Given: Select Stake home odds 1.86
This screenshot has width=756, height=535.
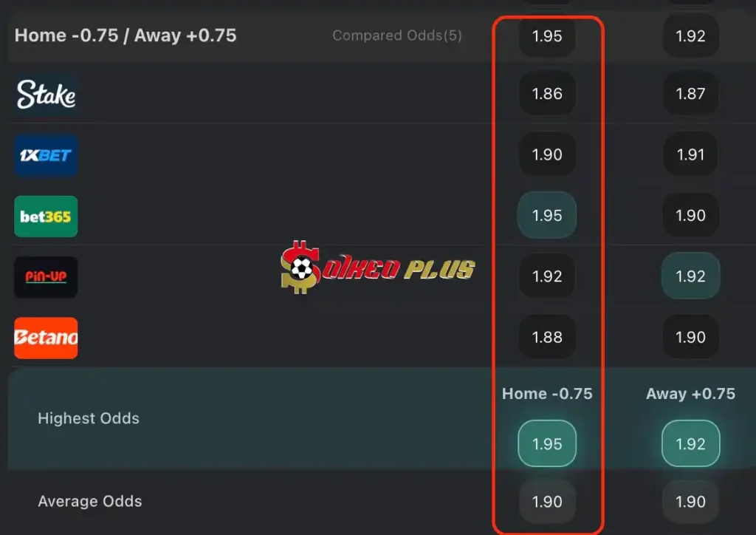Looking at the screenshot, I should coord(547,93).
